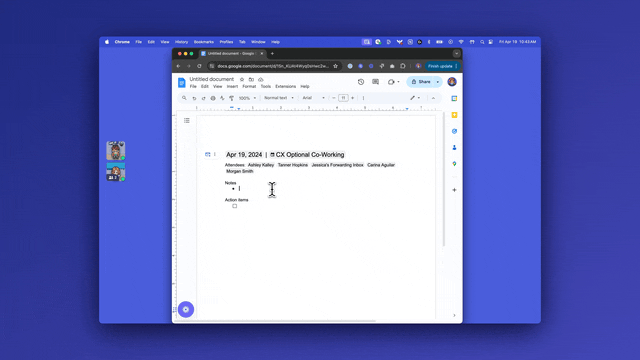Open Google Keep in side panel
Screen dimensions: 640x360
454,115
